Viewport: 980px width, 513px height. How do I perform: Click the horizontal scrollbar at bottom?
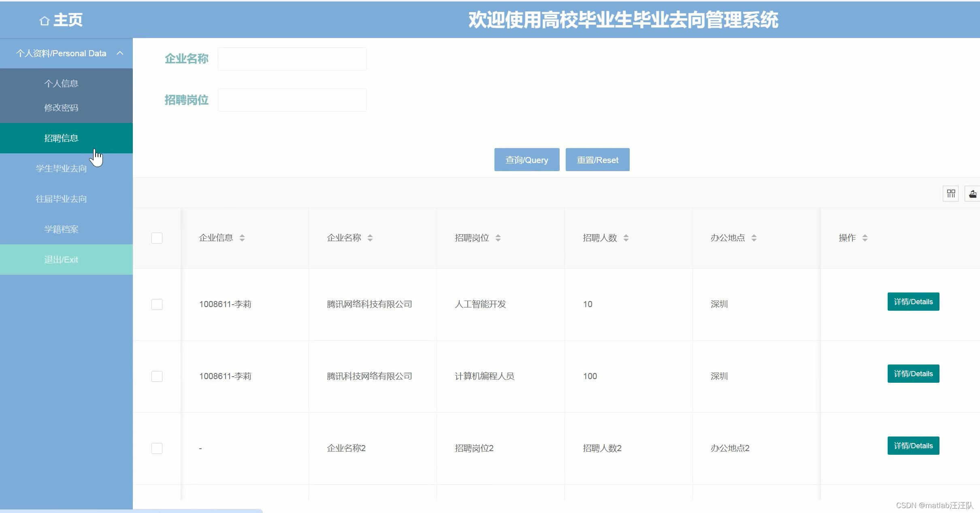131,511
